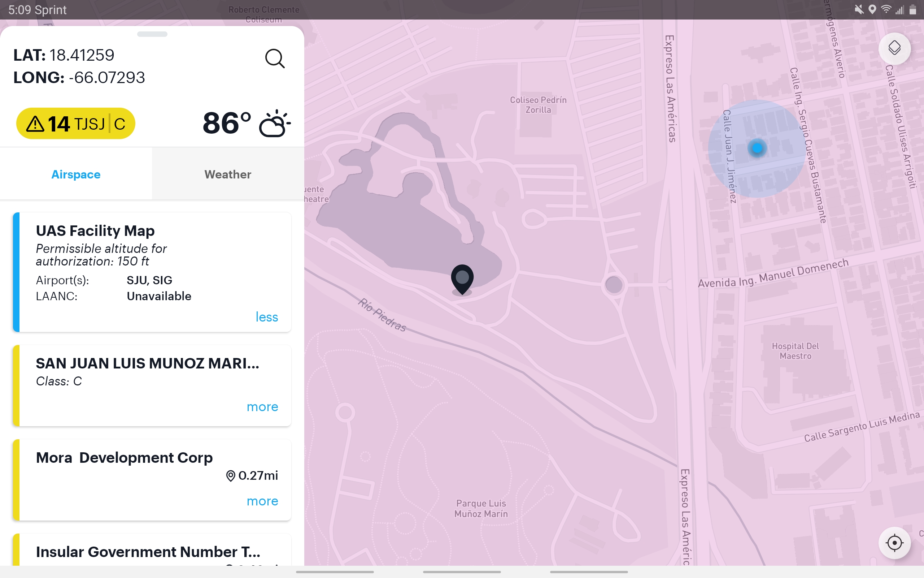924x578 pixels.
Task: Tap the Avenida Ing. Manuel Domenech street label
Action: [773, 273]
